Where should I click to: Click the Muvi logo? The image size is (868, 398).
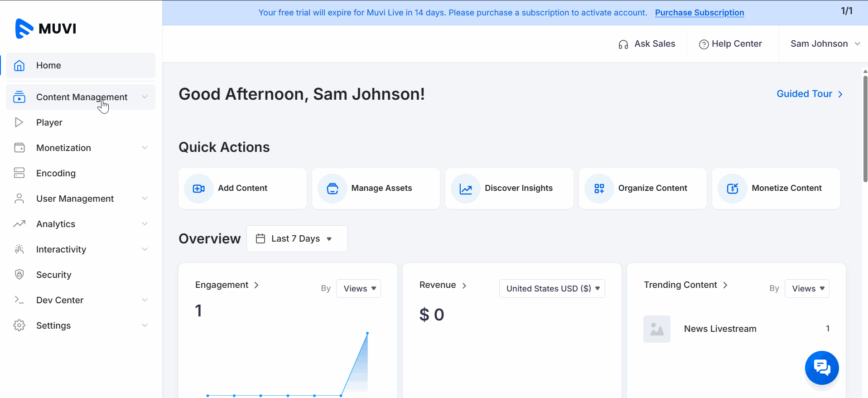tap(46, 29)
